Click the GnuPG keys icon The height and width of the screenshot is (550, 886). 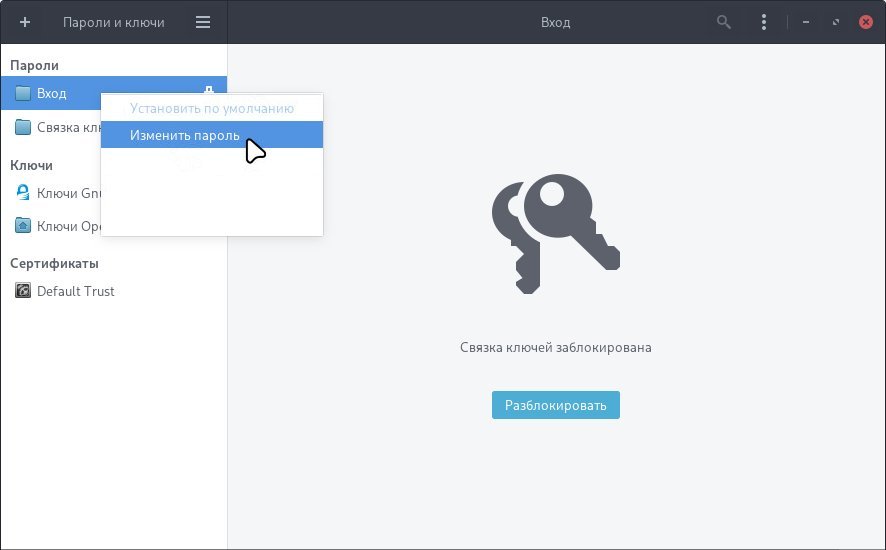[23, 193]
